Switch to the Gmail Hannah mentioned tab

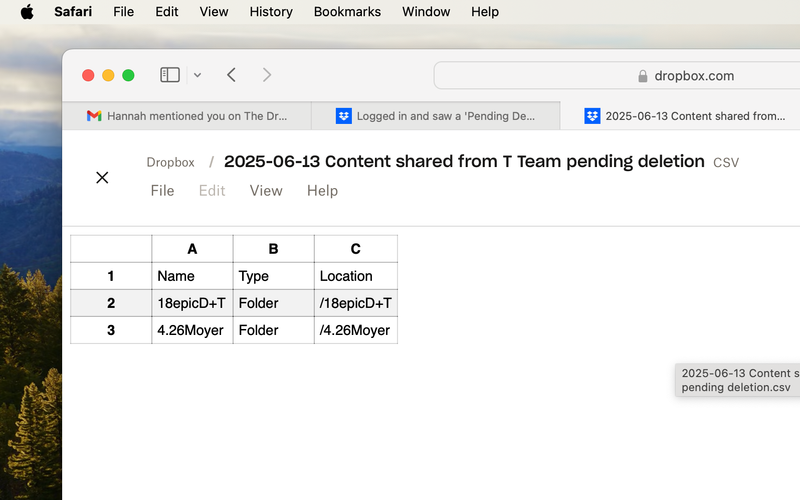[x=187, y=116]
